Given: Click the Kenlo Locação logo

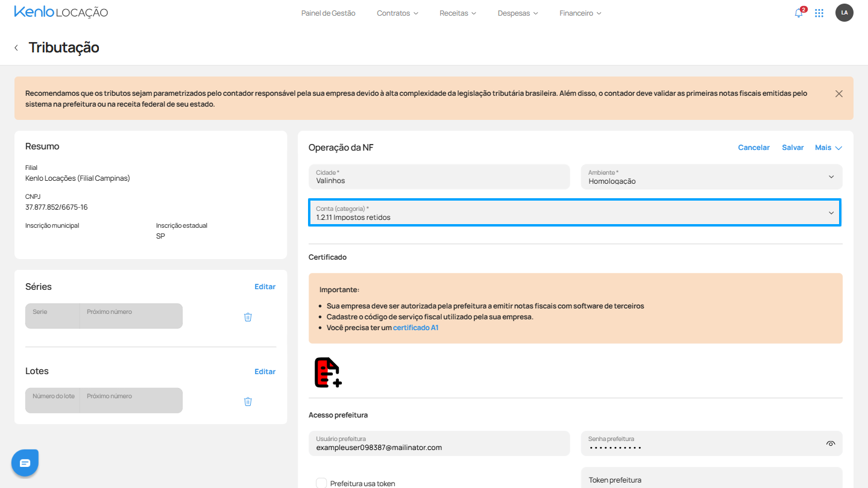Looking at the screenshot, I should click(x=61, y=12).
